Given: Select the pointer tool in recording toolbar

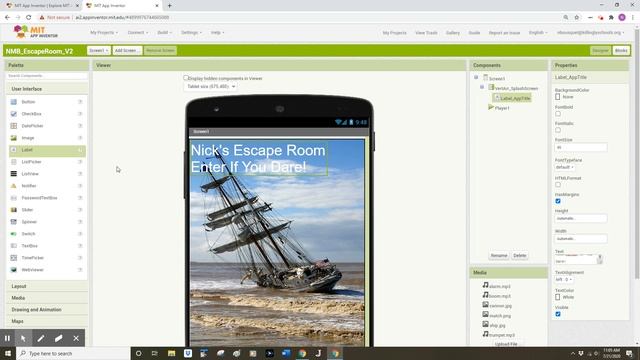Looking at the screenshot, I should (x=23, y=338).
